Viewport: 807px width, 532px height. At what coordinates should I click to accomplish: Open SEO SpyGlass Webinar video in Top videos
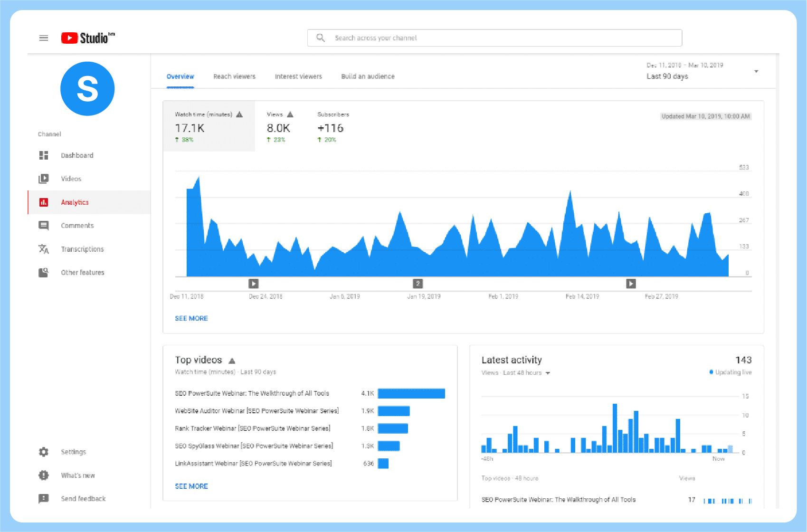coord(254,446)
